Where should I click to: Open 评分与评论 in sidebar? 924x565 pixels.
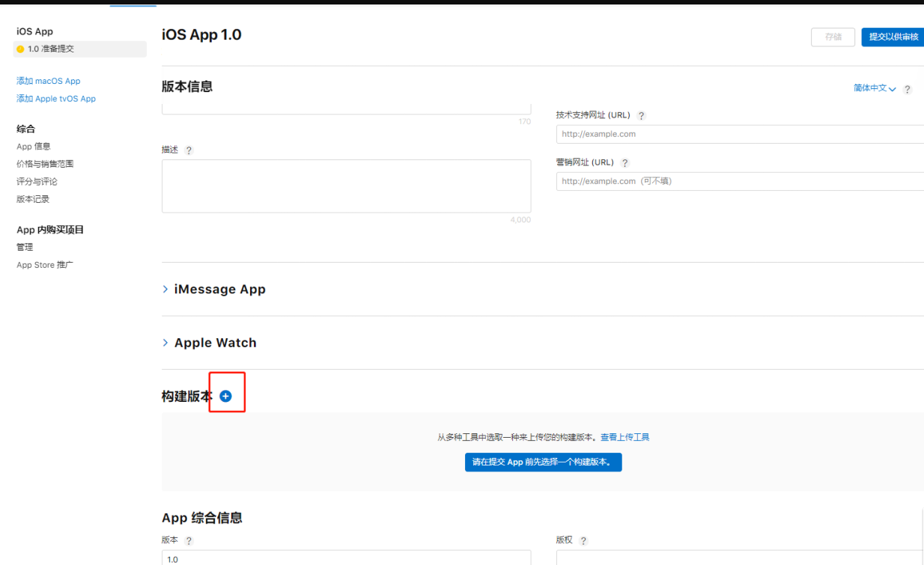37,182
